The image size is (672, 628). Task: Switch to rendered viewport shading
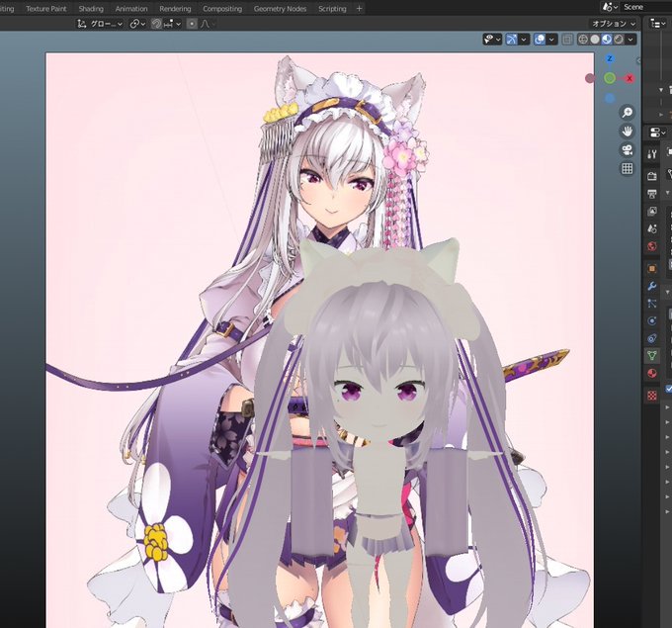tap(619, 40)
